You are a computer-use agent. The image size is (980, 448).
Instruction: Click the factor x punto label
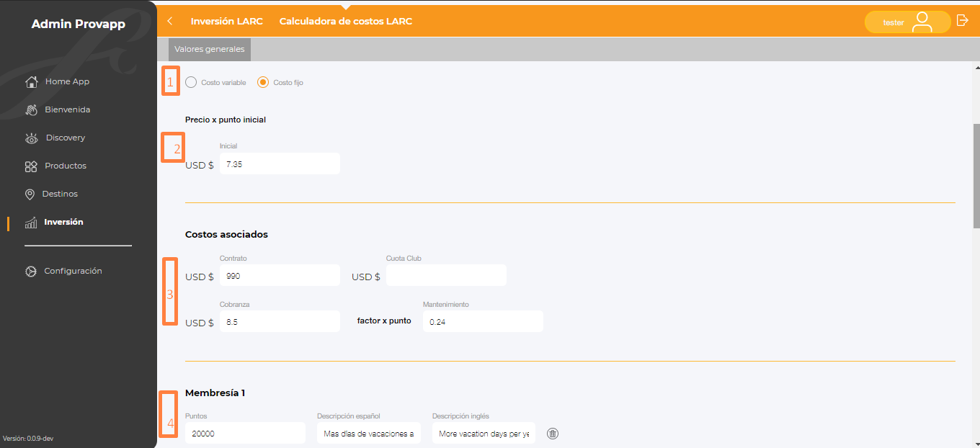[x=384, y=321]
